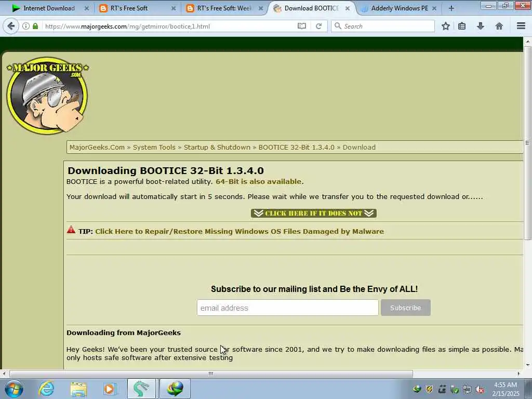This screenshot has height=399, width=532.
Task: Click Downloading BOOTICE 32-Bit 1.3.4.0 heading
Action: point(166,170)
